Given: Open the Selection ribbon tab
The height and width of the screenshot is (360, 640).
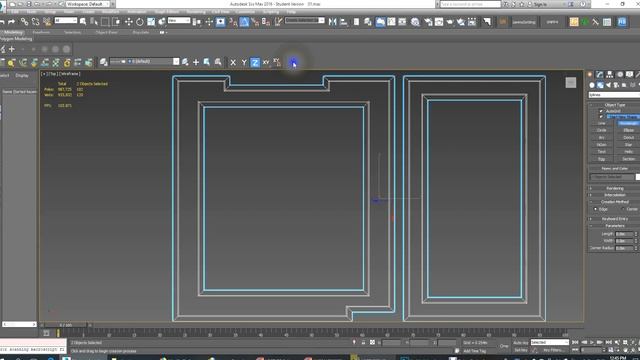Looking at the screenshot, I should click(72, 32).
